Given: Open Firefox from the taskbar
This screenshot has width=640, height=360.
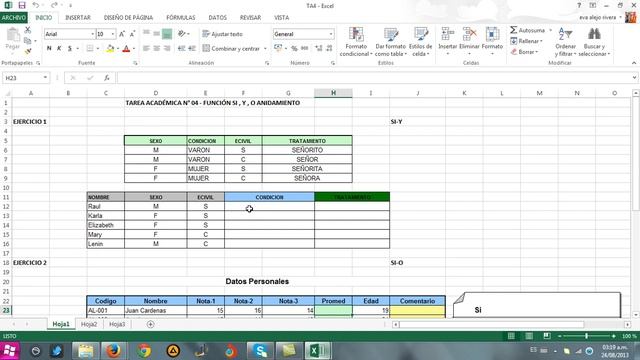Looking at the screenshot, I should coord(113,351).
